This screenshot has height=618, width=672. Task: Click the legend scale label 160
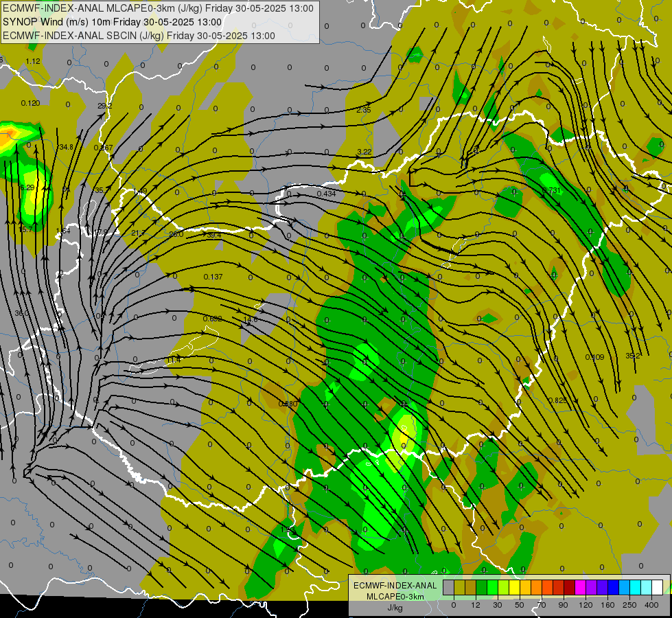(607, 605)
